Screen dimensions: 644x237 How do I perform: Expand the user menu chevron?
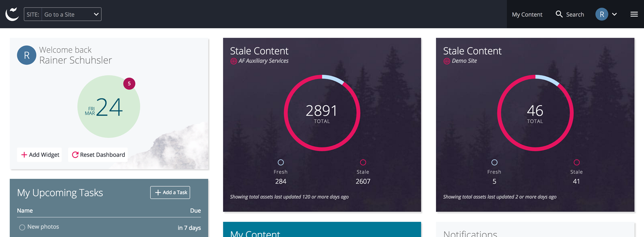tap(615, 14)
